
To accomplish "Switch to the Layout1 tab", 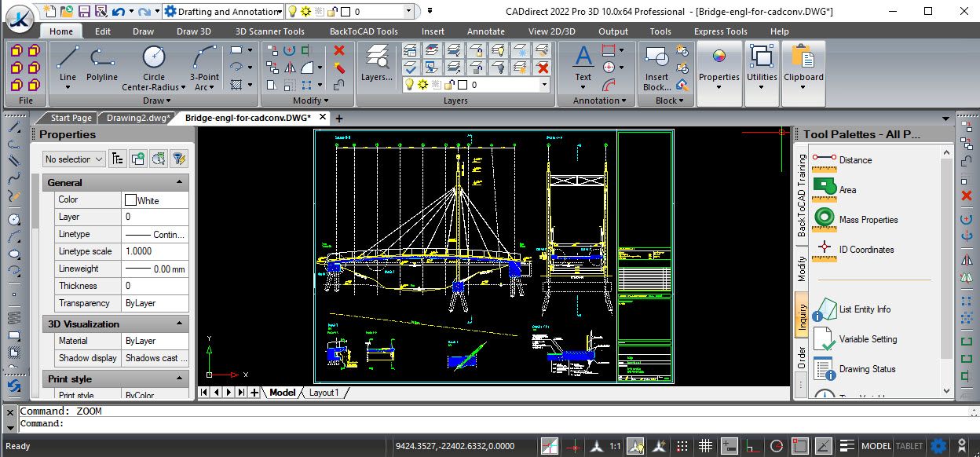I will (324, 393).
